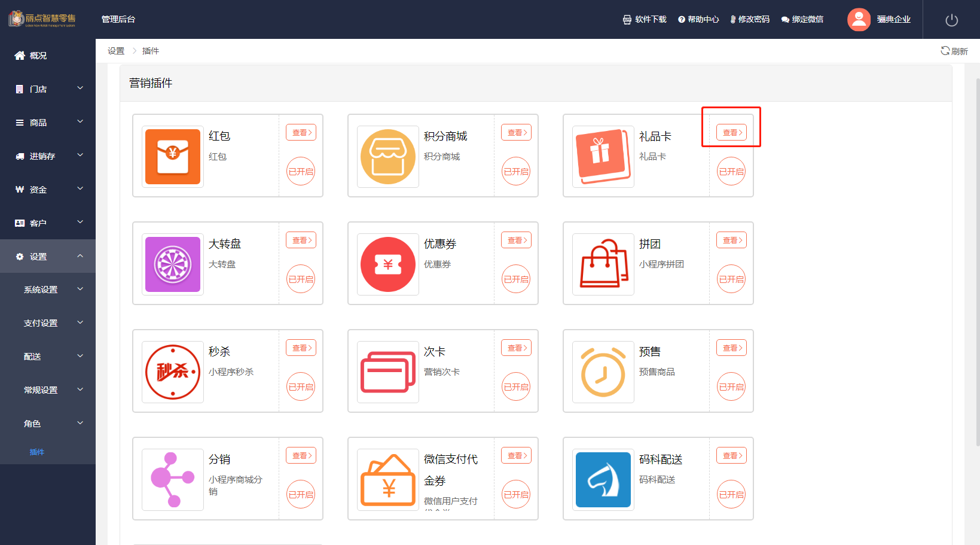This screenshot has width=980, height=545.
Task: Click the power logout icon
Action: (x=952, y=20)
